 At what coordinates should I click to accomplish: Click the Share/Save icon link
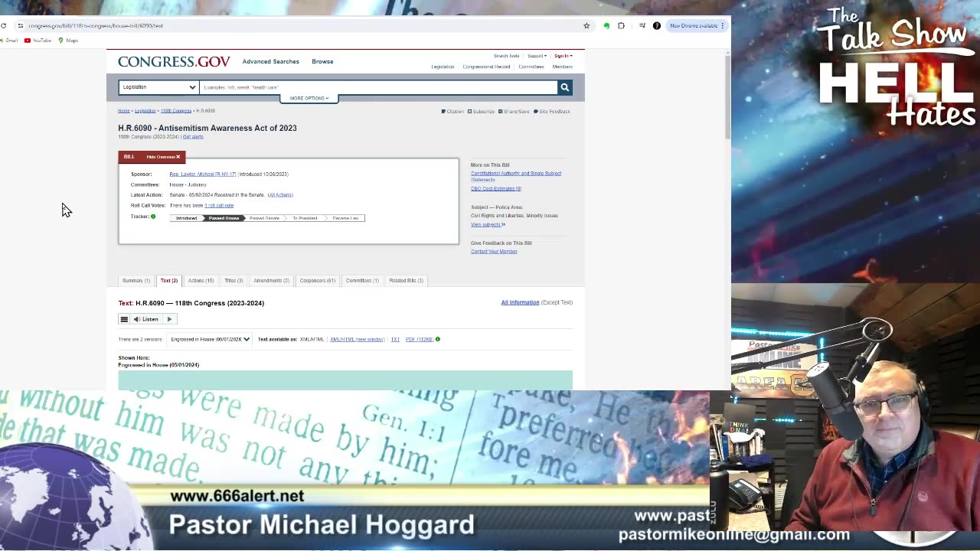pos(514,112)
